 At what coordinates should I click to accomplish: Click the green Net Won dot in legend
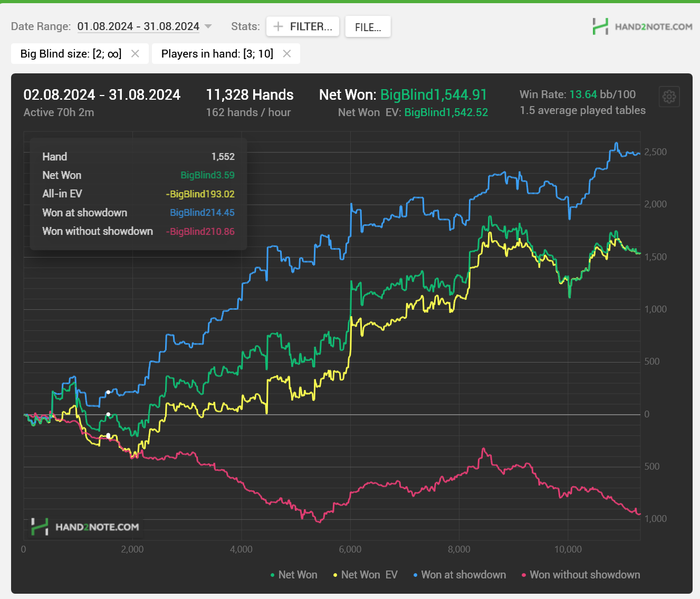(x=273, y=575)
